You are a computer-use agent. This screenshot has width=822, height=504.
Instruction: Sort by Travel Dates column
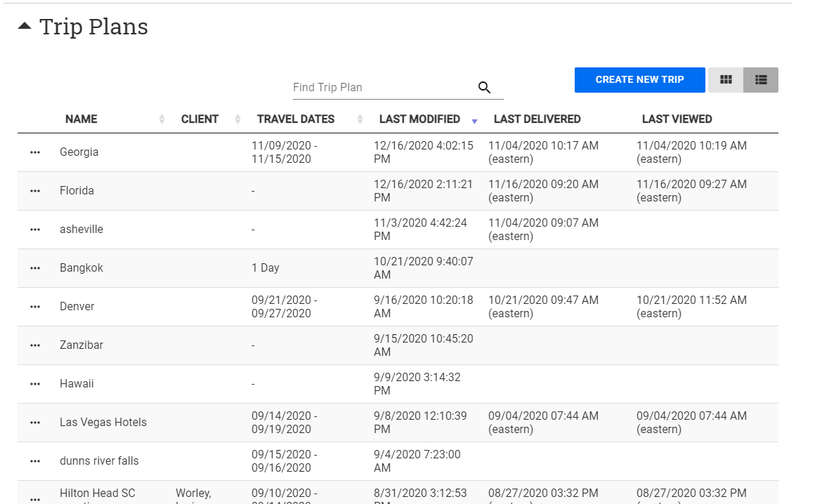(x=295, y=119)
